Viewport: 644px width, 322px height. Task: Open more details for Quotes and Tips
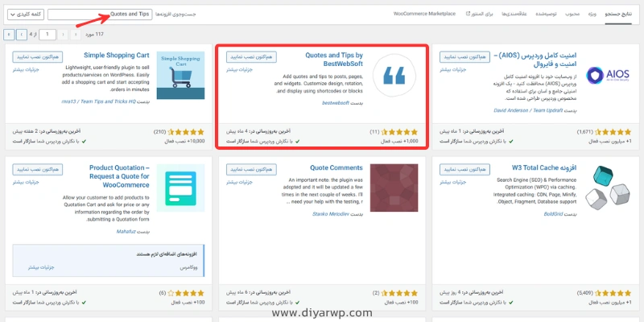point(239,69)
